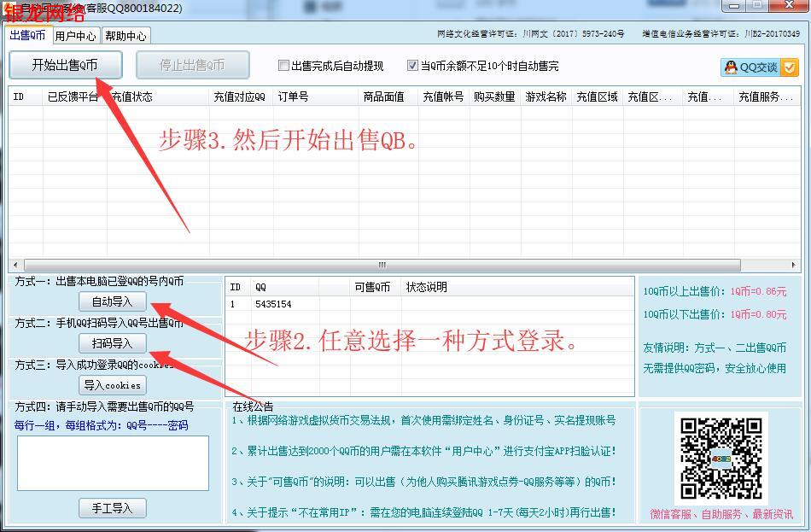Click the horizontal scrollbar thumb of order table
Viewport: 811px width, 532px height.
[382, 265]
